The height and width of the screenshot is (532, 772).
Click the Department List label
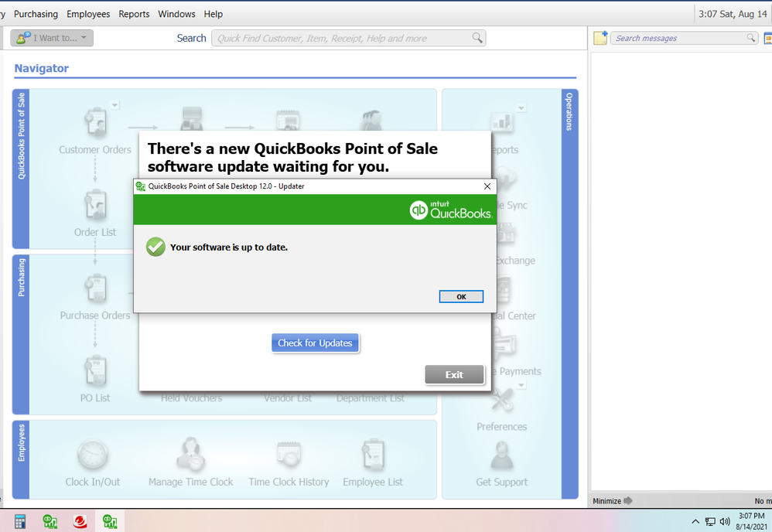[371, 398]
